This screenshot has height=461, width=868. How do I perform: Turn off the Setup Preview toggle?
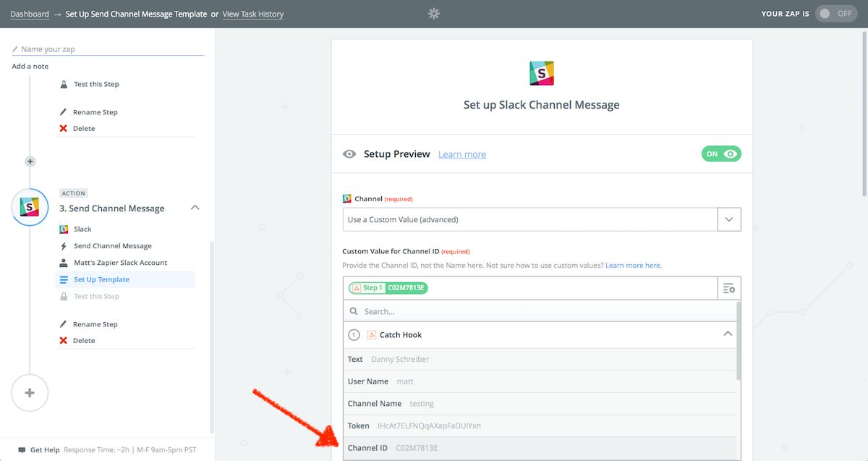[x=721, y=154]
